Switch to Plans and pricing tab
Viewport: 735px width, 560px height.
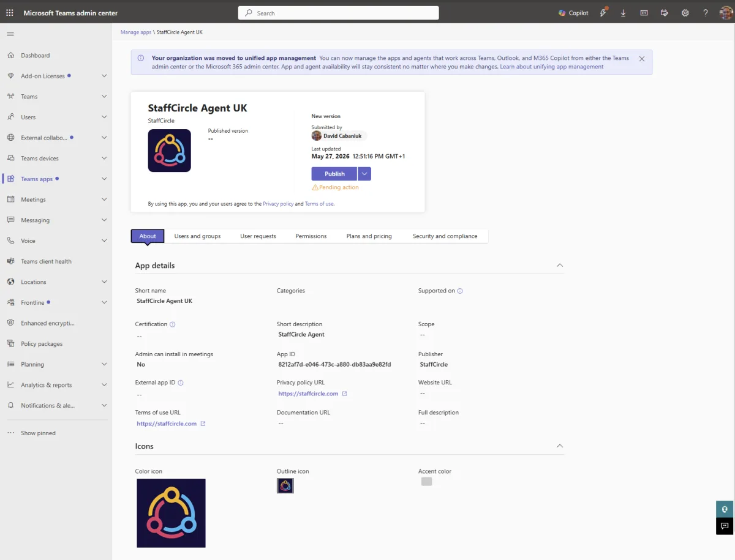(x=369, y=236)
